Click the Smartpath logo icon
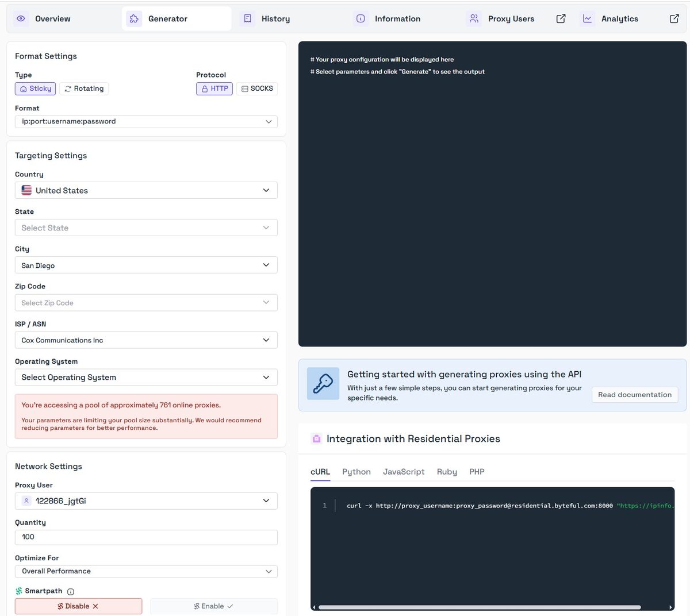Image resolution: width=690 pixels, height=616 pixels. pos(19,591)
